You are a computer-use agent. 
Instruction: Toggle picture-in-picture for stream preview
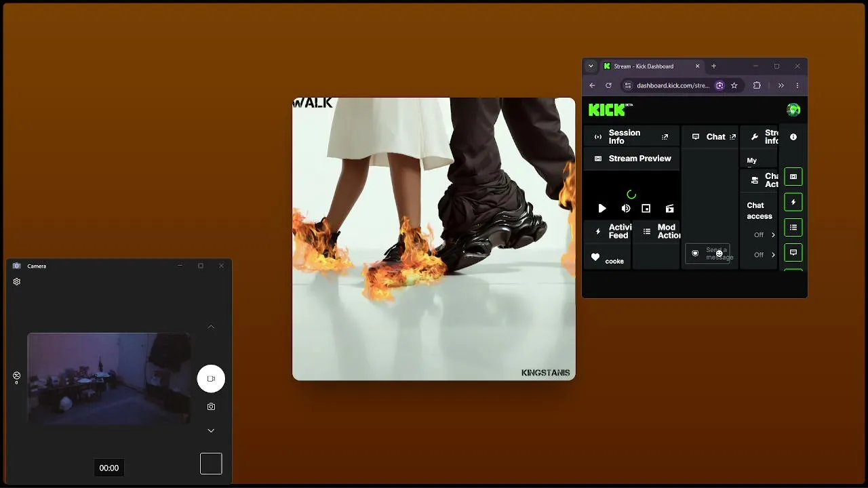click(646, 209)
